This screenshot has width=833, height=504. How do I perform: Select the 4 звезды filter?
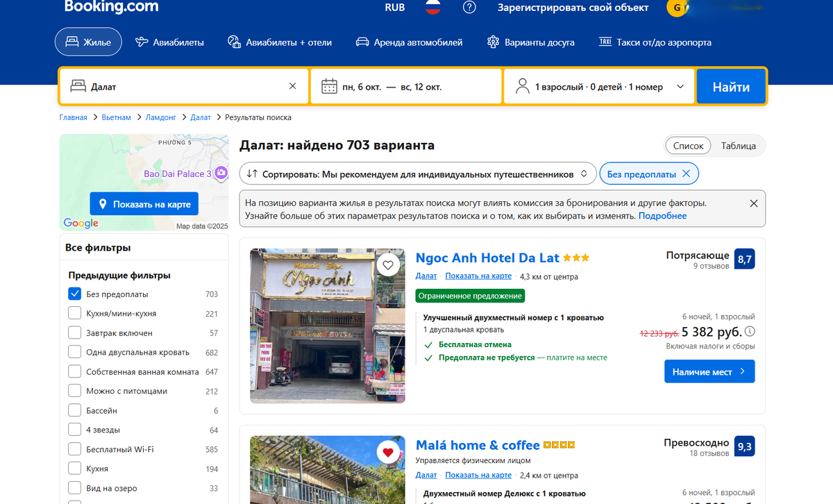coord(75,430)
